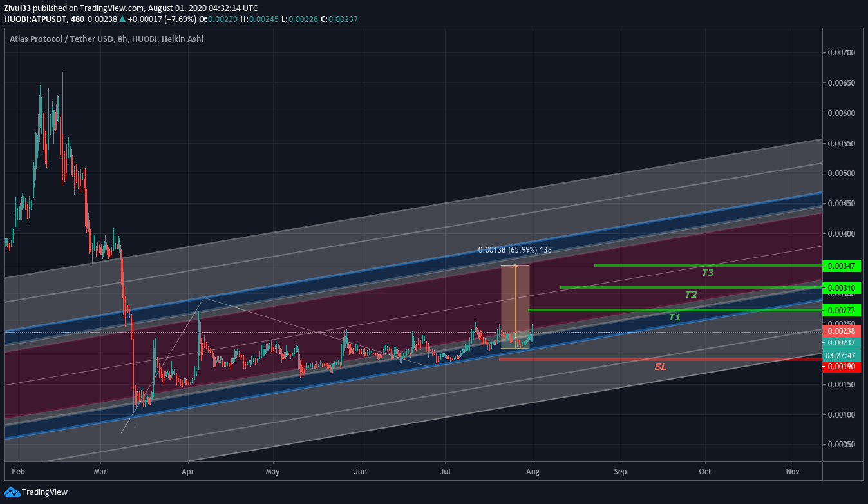Click the green up-triangle in the header
The height and width of the screenshot is (504, 868).
pos(123,19)
